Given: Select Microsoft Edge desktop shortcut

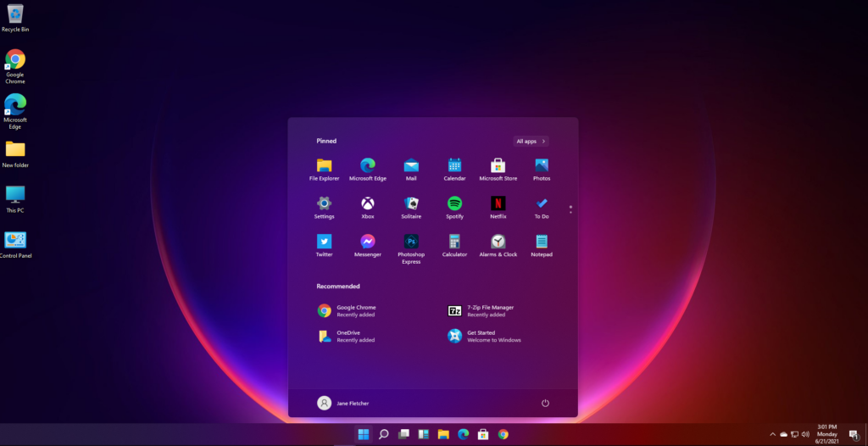Looking at the screenshot, I should 15,112.
